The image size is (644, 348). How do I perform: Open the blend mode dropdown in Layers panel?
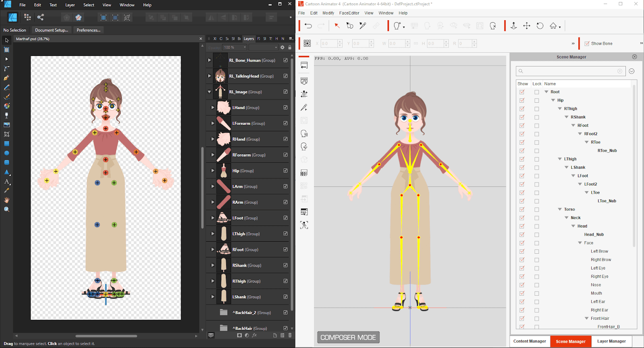[264, 48]
